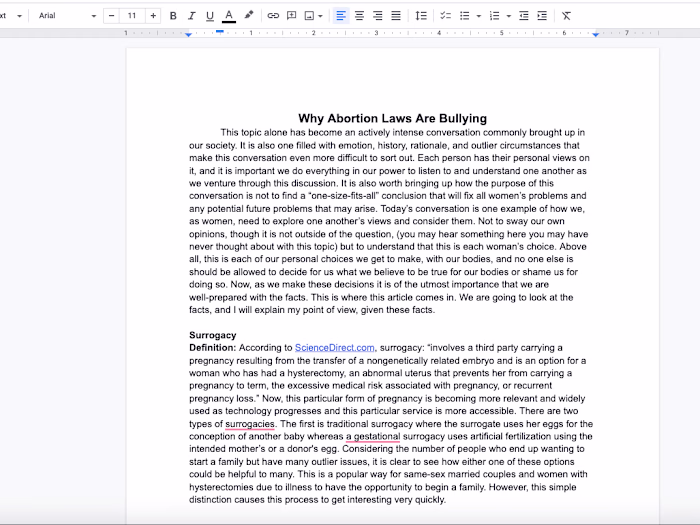Decrease font size with minus button

(x=112, y=16)
